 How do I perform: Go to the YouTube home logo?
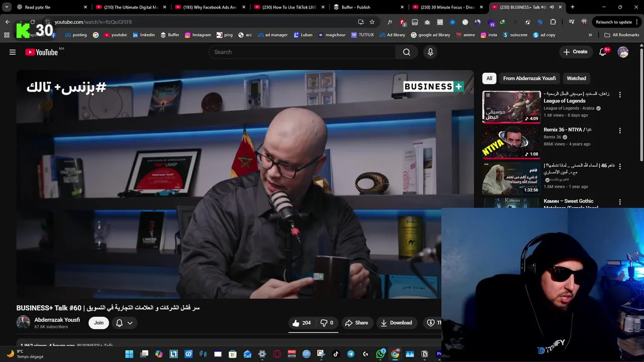point(41,52)
